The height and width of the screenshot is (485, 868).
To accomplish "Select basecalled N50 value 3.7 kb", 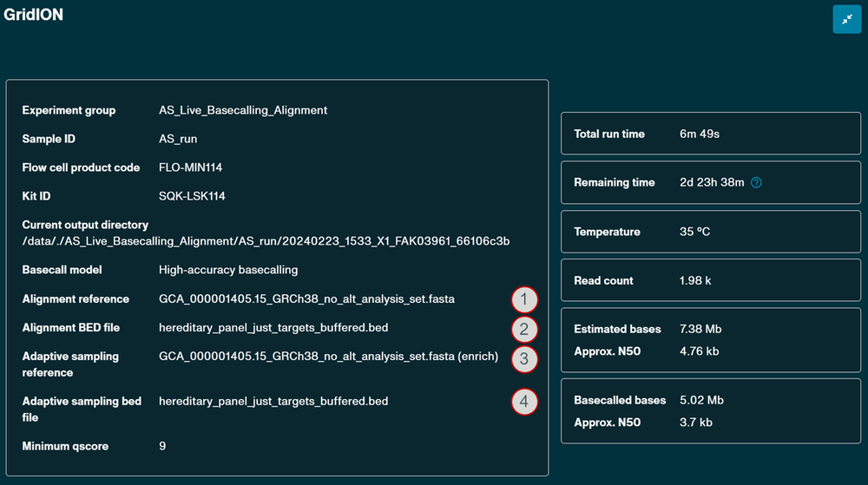I will tap(696, 423).
